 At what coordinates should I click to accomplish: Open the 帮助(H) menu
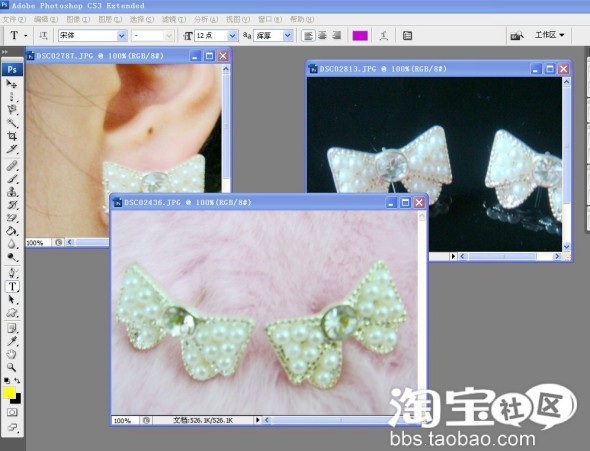302,19
